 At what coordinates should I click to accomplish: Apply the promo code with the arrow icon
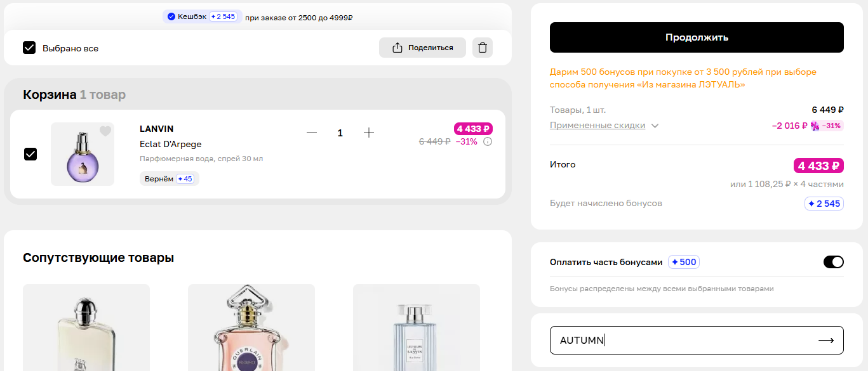826,341
